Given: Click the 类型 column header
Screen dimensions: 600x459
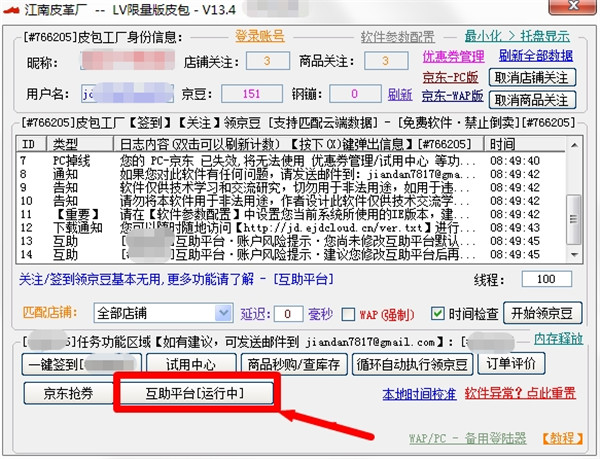Looking at the screenshot, I should point(80,144).
